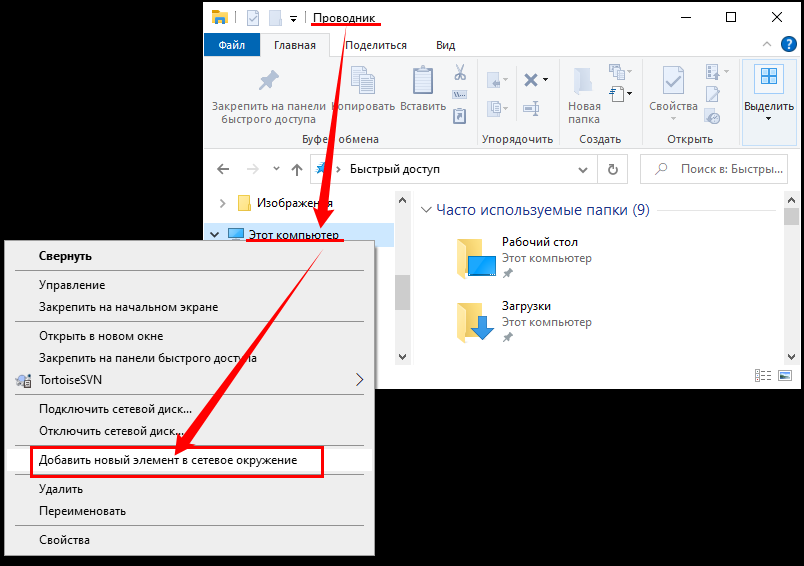Screen dimensions: 804x566
Task: Collapse the Часто используемые папки section
Action: pos(426,210)
